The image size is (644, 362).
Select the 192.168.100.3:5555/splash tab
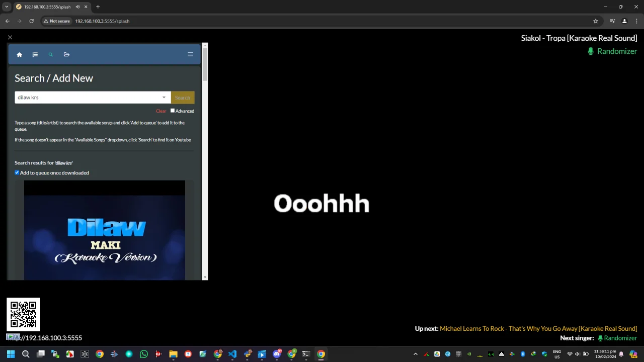51,7
